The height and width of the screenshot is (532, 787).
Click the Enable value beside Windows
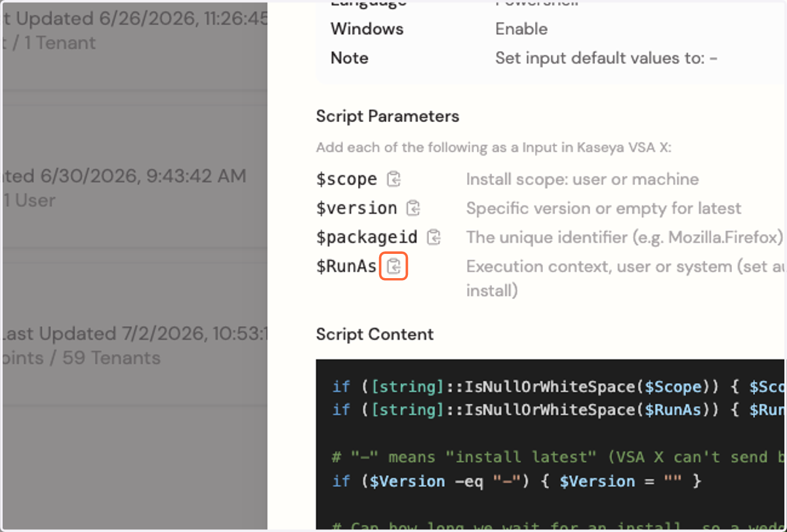tap(521, 29)
